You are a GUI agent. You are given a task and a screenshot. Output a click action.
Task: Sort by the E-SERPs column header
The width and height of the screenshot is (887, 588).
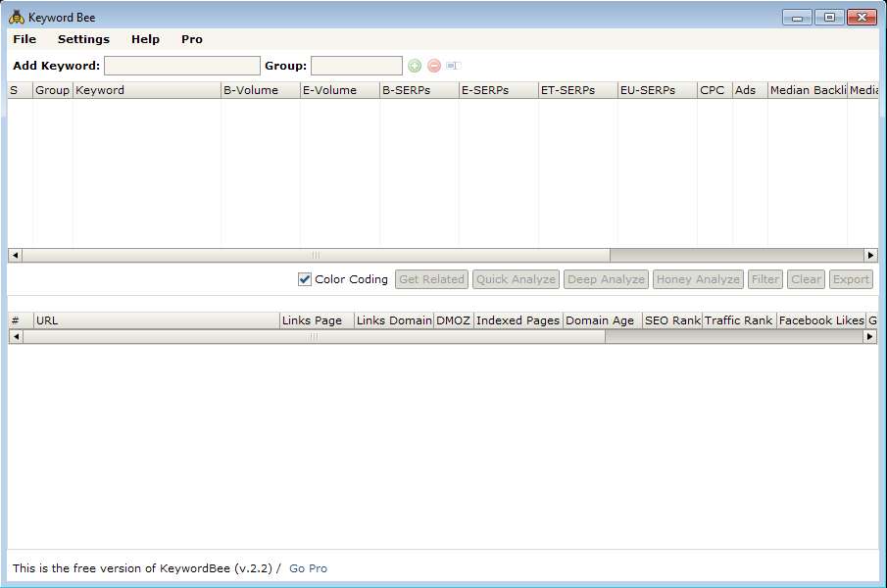[498, 90]
